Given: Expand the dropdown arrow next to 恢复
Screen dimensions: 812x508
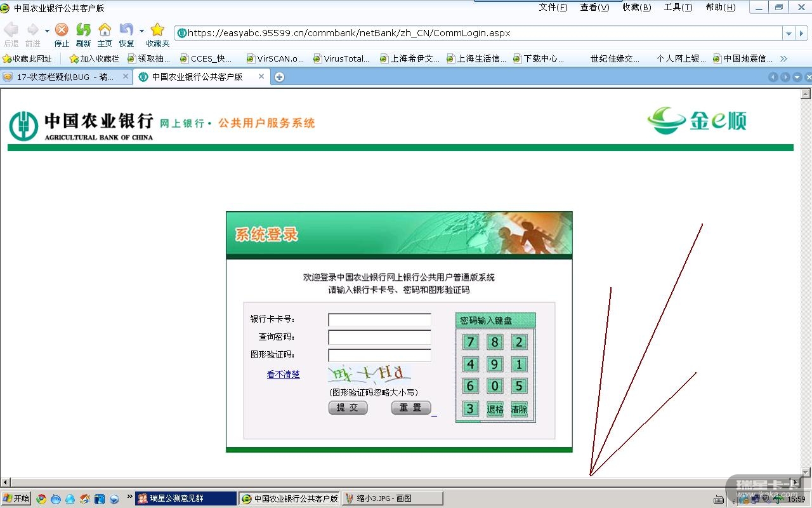Looking at the screenshot, I should pos(141,30).
